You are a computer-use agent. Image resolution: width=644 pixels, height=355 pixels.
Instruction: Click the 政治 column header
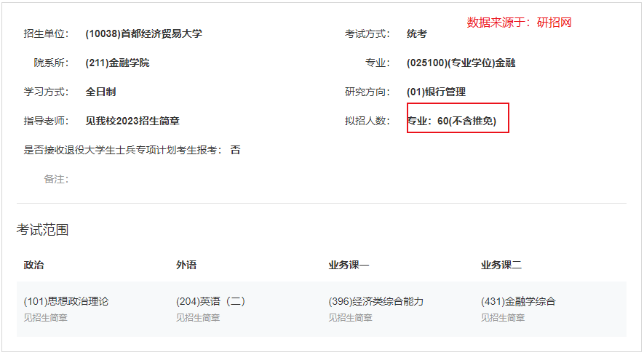(33, 265)
